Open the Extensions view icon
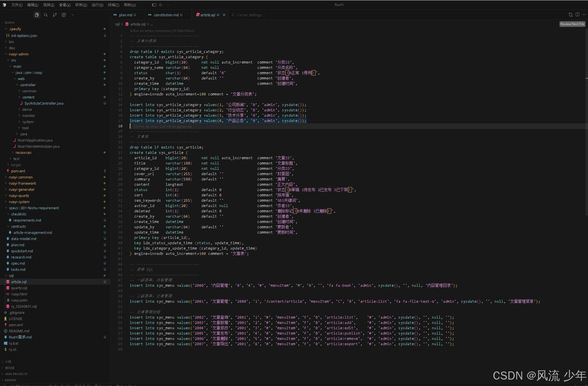Viewport: 588px width, 386px height. coord(64,15)
